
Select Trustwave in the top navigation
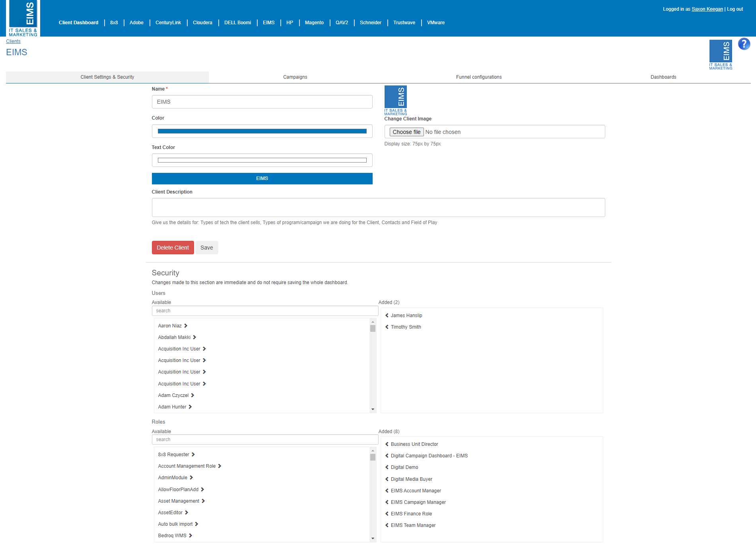click(404, 23)
